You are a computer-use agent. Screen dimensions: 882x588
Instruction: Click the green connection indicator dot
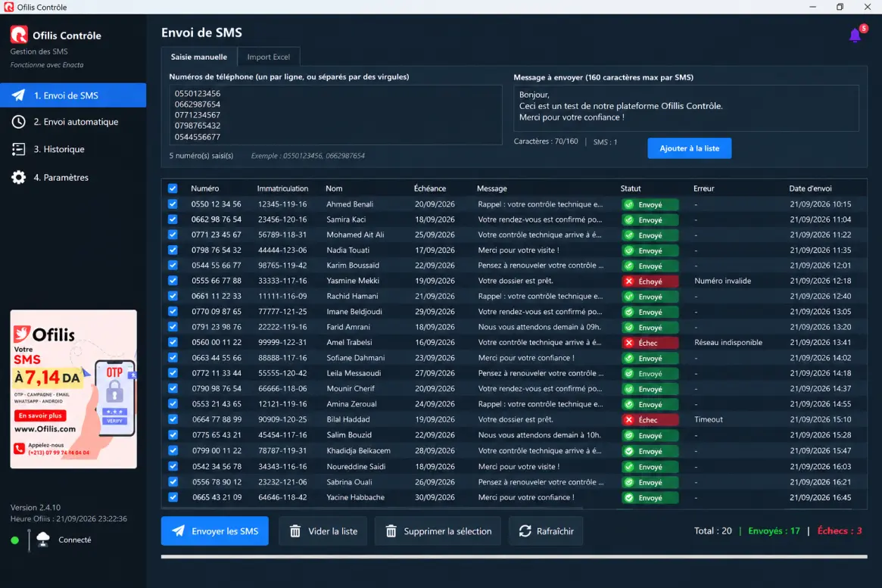[x=14, y=540]
